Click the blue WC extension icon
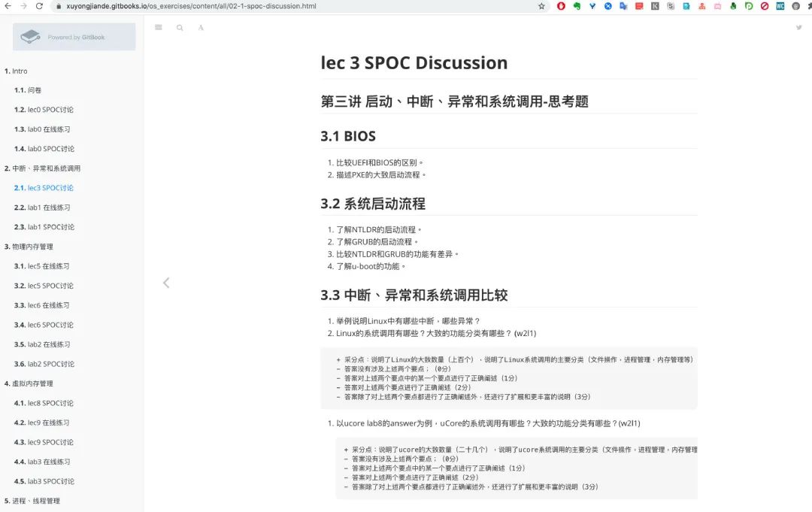 780,6
